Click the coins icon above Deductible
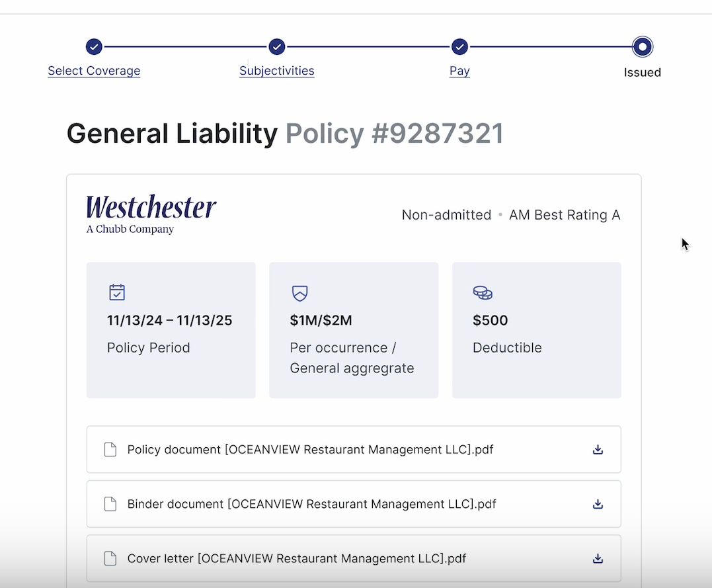Screen dimensions: 712x588 pos(483,292)
